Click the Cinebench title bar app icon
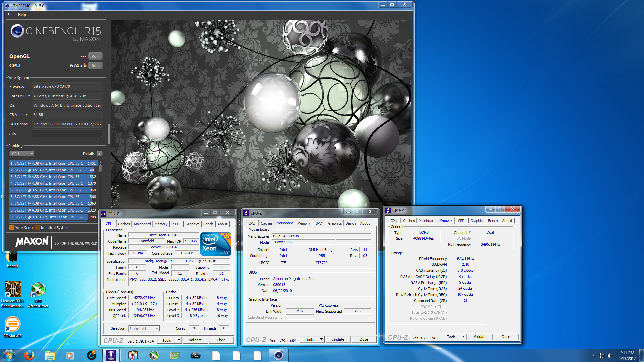This screenshot has height=362, width=644. coord(7,6)
